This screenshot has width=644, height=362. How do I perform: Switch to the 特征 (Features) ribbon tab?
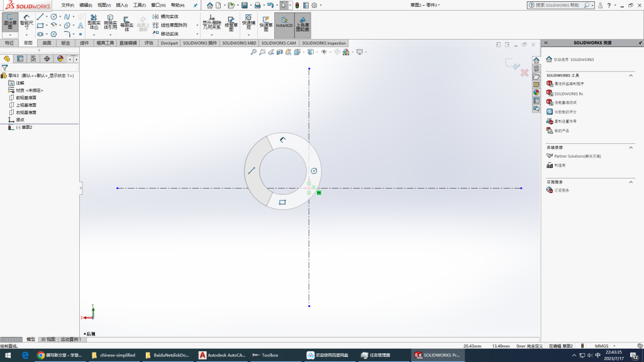tap(9, 43)
